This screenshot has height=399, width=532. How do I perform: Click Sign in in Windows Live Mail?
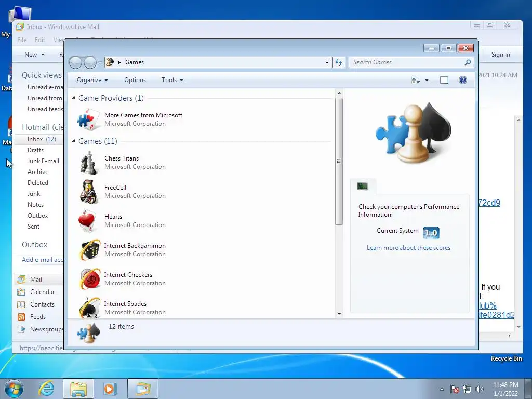(500, 55)
